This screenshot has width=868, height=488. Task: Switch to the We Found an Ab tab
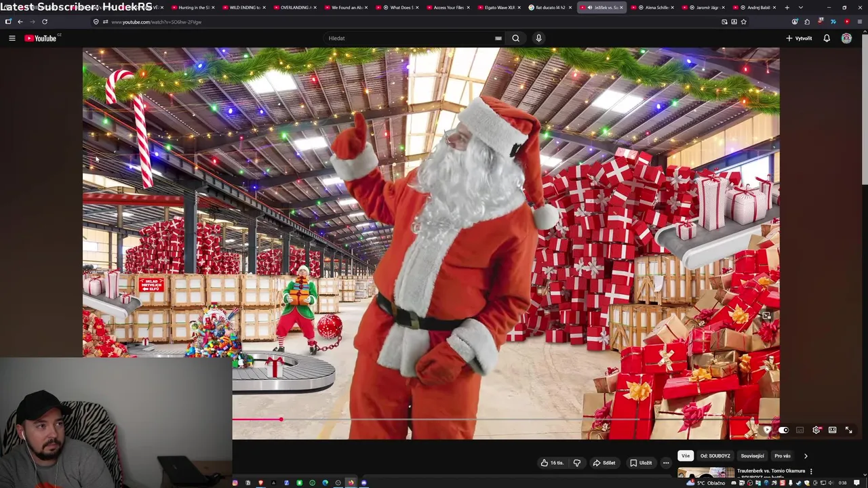(347, 7)
